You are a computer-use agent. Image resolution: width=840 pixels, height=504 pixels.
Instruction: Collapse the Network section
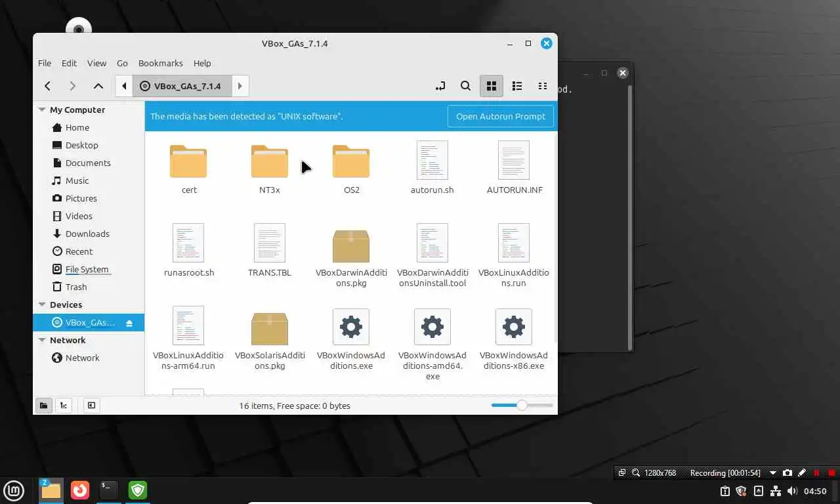(42, 341)
